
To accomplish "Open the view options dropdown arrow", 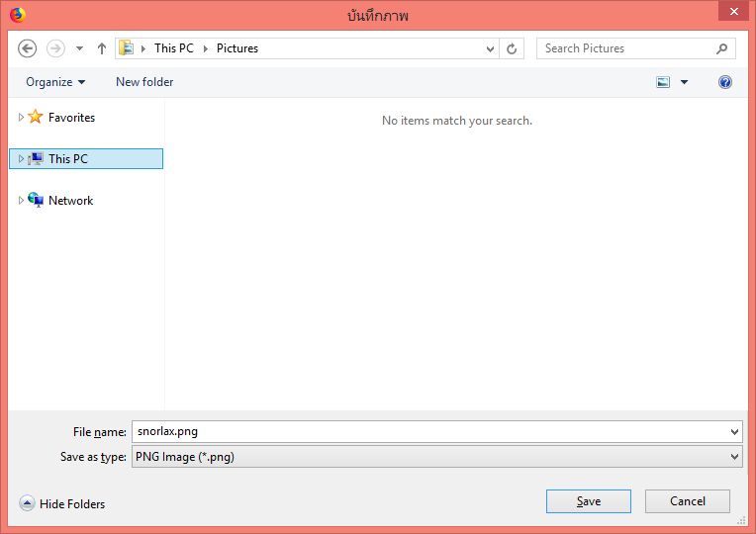I will tap(684, 82).
